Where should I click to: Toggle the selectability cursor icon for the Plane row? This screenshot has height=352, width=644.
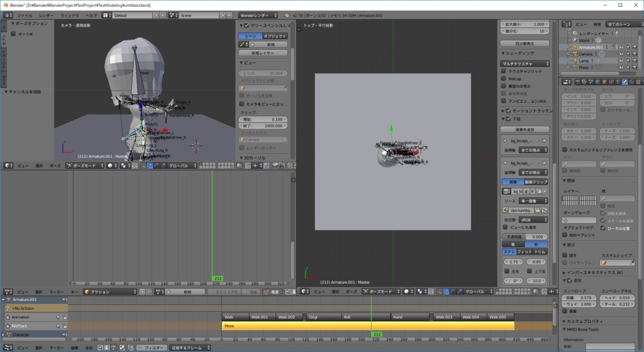[628, 67]
